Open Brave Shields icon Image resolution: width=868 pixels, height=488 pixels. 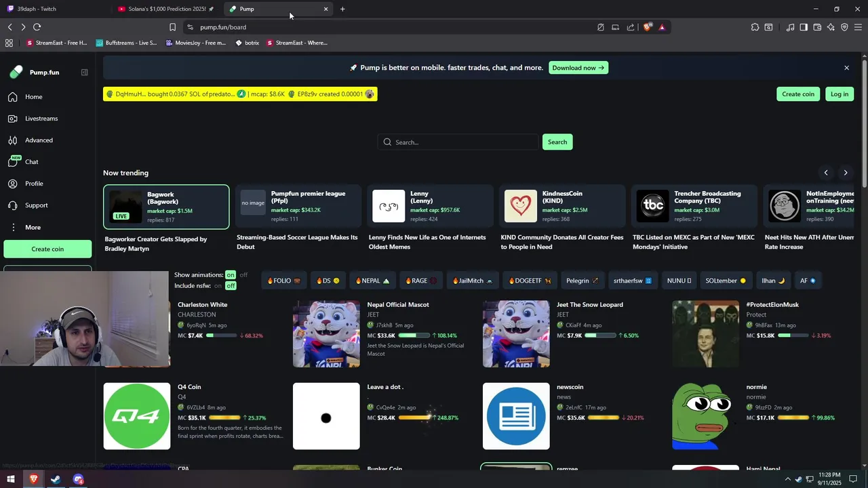click(x=647, y=27)
